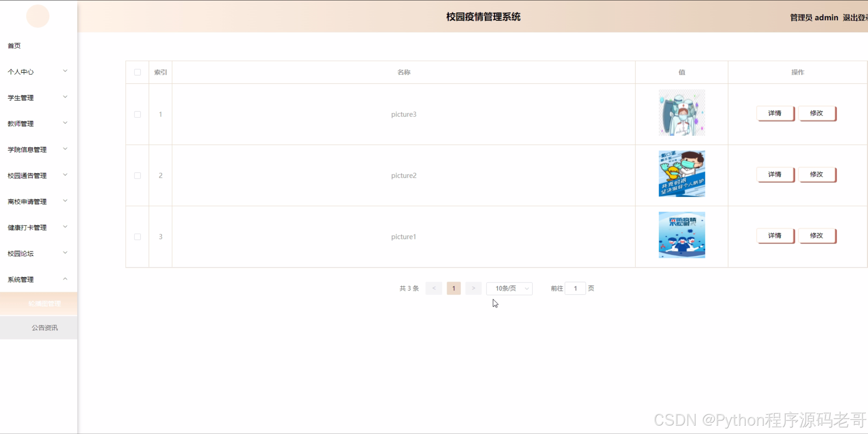Viewport: 868px width, 434px height.
Task: Go to 首页 in the sidebar
Action: pos(14,46)
